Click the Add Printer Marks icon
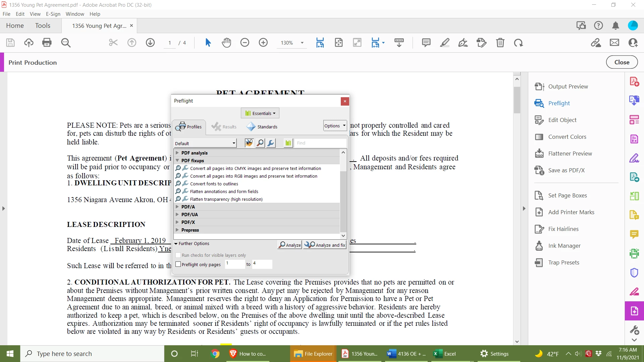 [539, 212]
